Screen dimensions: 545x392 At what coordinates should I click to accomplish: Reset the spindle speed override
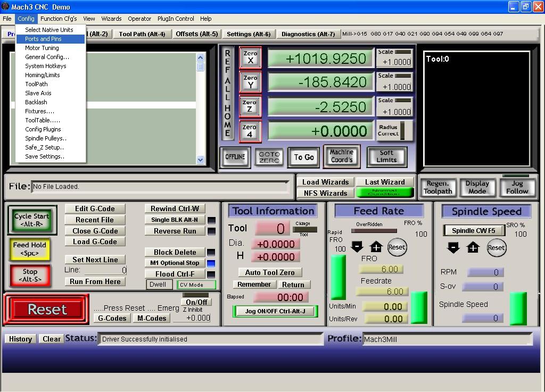[496, 247]
